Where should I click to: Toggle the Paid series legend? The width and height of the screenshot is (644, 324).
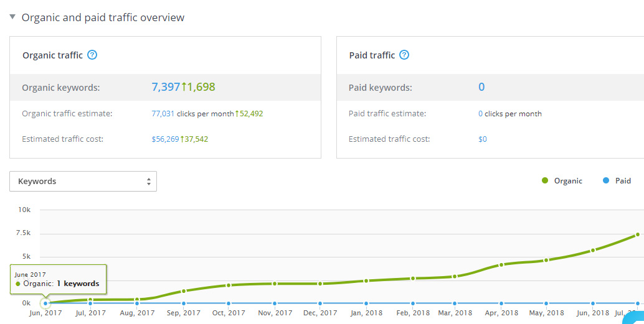click(617, 181)
